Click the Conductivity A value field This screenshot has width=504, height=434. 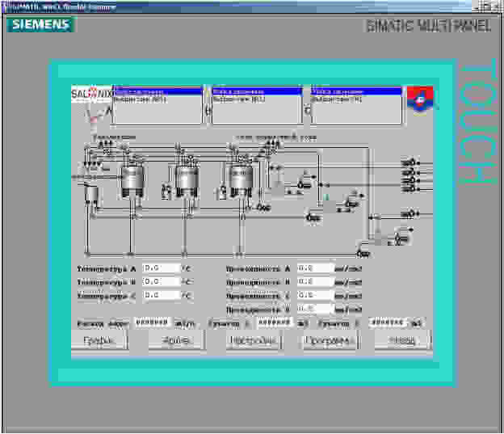[x=315, y=268]
